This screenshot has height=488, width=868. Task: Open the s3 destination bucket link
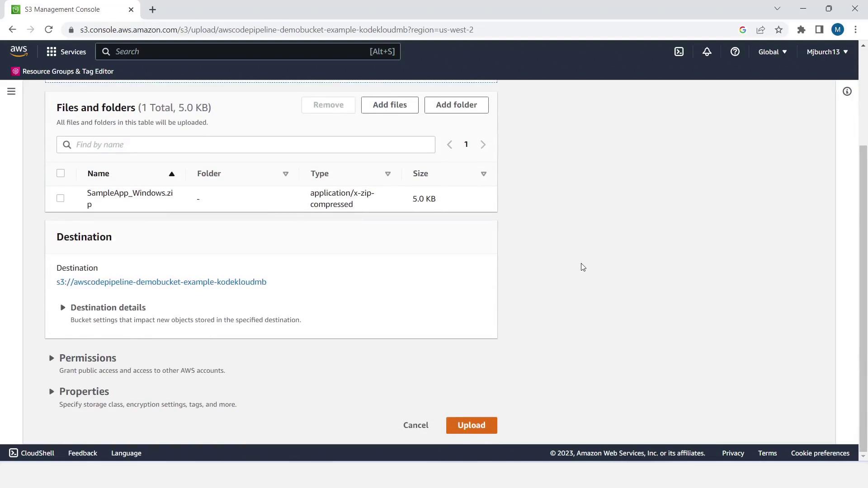tap(161, 282)
